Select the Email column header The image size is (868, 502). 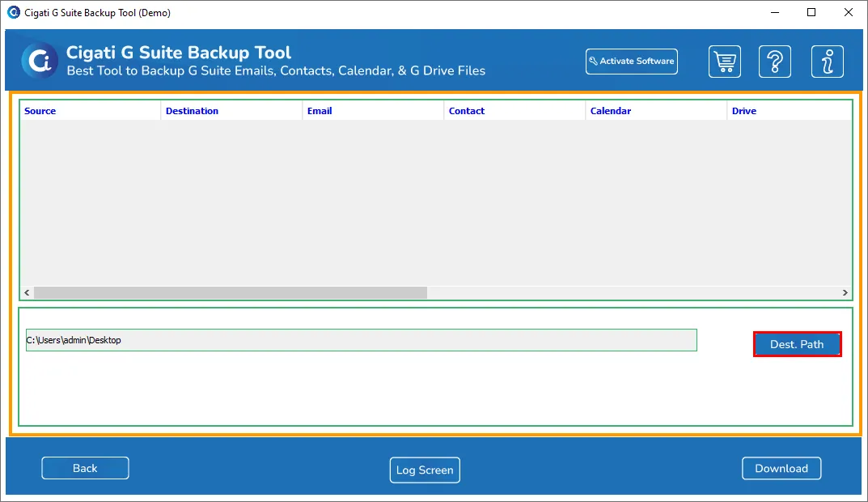coord(374,111)
